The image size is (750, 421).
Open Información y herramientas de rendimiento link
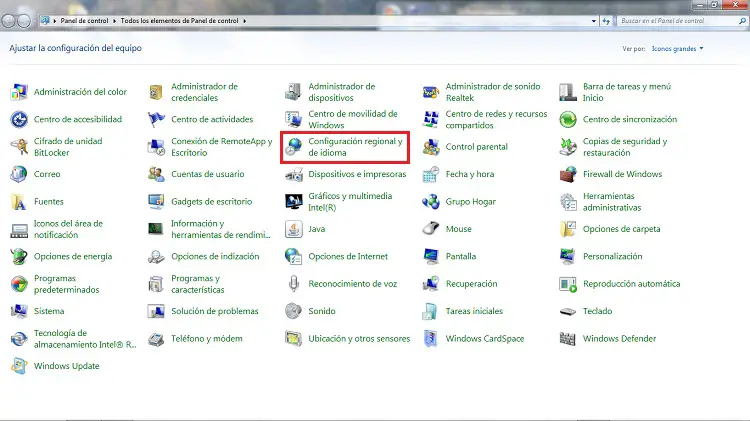coord(221,229)
